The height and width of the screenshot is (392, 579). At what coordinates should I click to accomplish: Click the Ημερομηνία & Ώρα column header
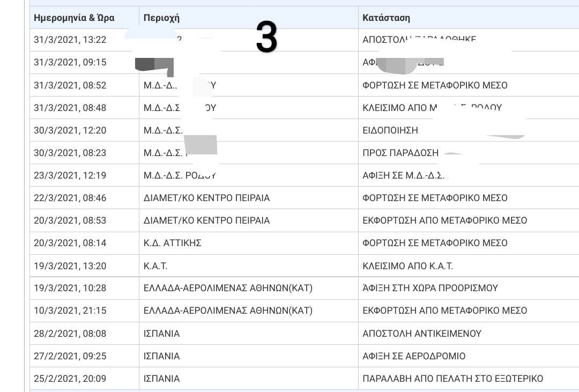click(74, 18)
